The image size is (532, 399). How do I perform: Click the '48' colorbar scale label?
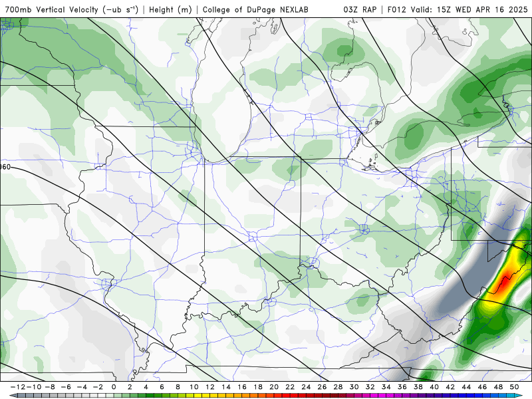pos(498,387)
